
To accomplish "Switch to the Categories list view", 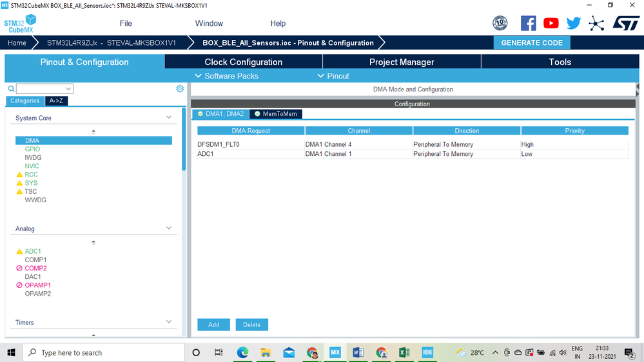I will (25, 100).
